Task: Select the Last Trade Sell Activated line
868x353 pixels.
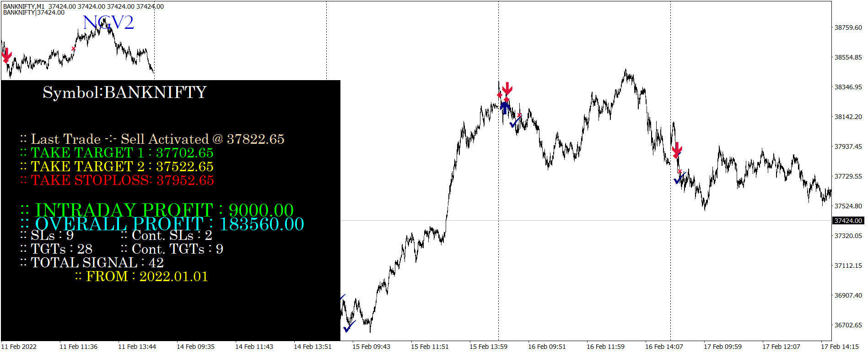Action: (152, 139)
